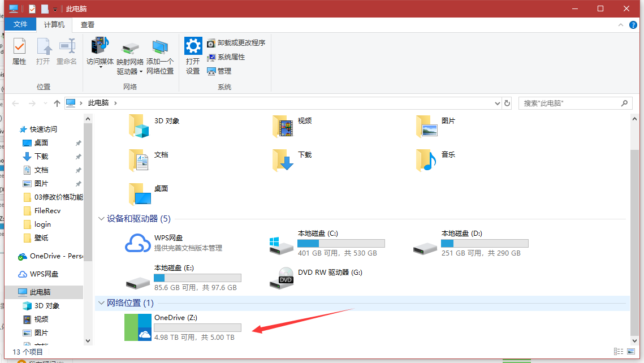
Task: Collapse the 网络位置 group header
Action: 102,303
